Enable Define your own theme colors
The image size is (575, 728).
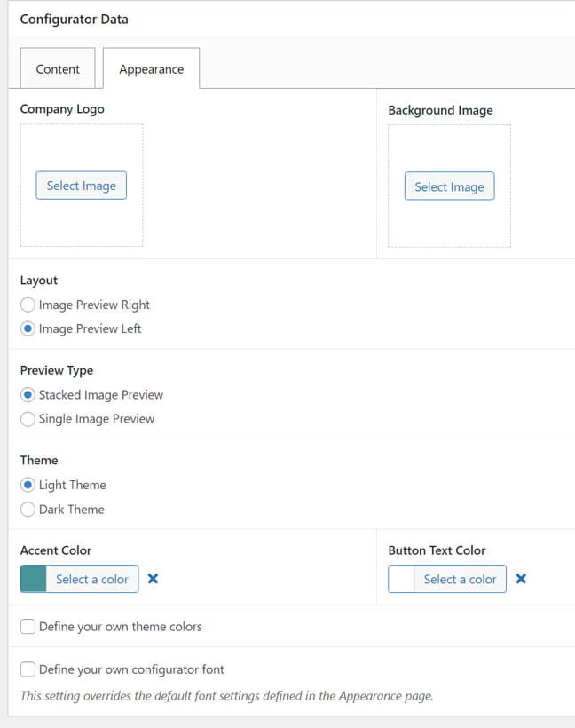(28, 627)
